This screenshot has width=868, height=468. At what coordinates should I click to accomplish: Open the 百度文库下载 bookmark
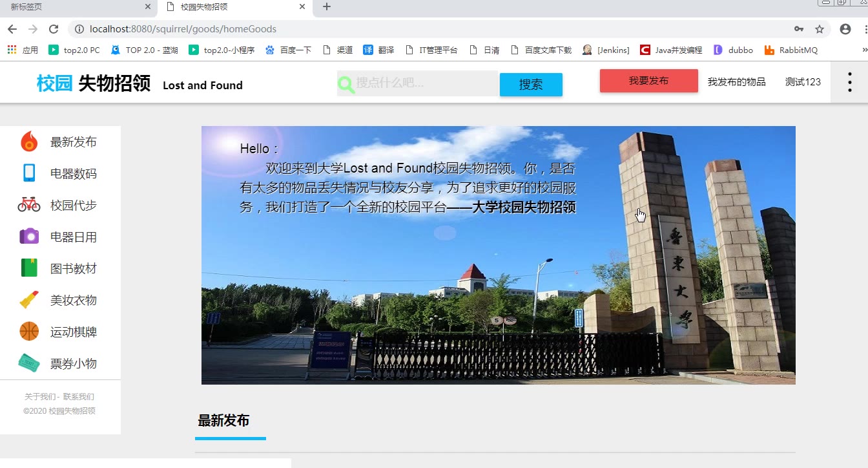pos(541,50)
